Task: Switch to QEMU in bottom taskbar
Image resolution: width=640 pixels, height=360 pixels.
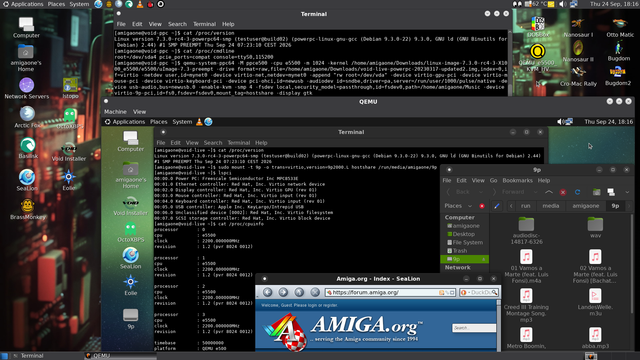Action: coord(120,356)
